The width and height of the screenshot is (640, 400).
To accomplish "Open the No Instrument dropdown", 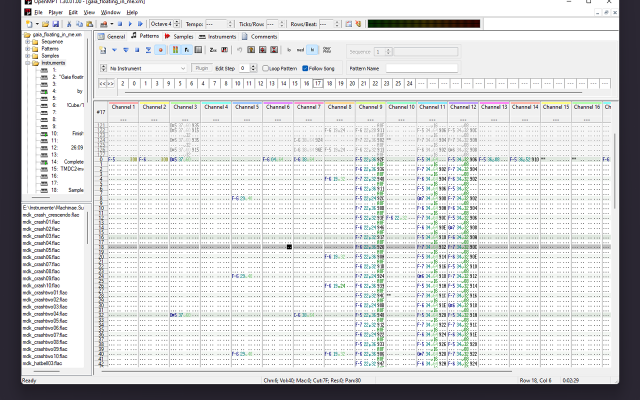I will click(x=147, y=68).
